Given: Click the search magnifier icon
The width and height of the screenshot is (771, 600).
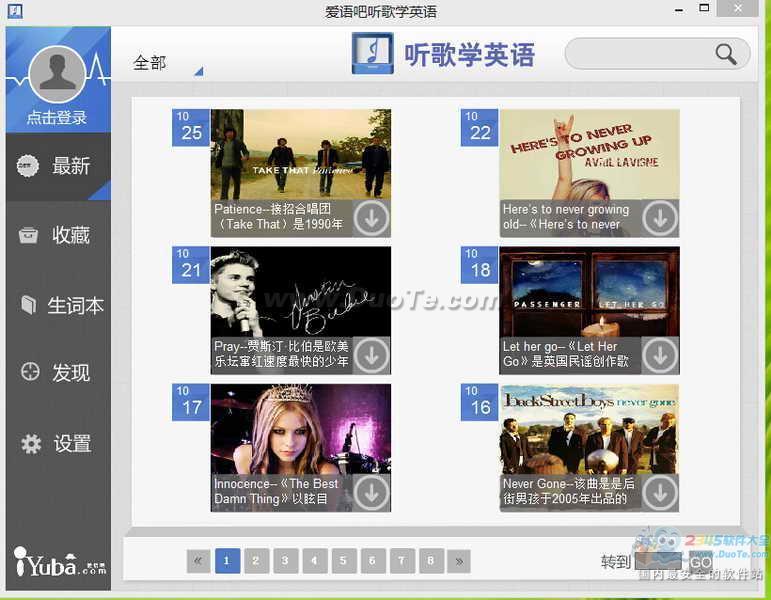Looking at the screenshot, I should (726, 54).
